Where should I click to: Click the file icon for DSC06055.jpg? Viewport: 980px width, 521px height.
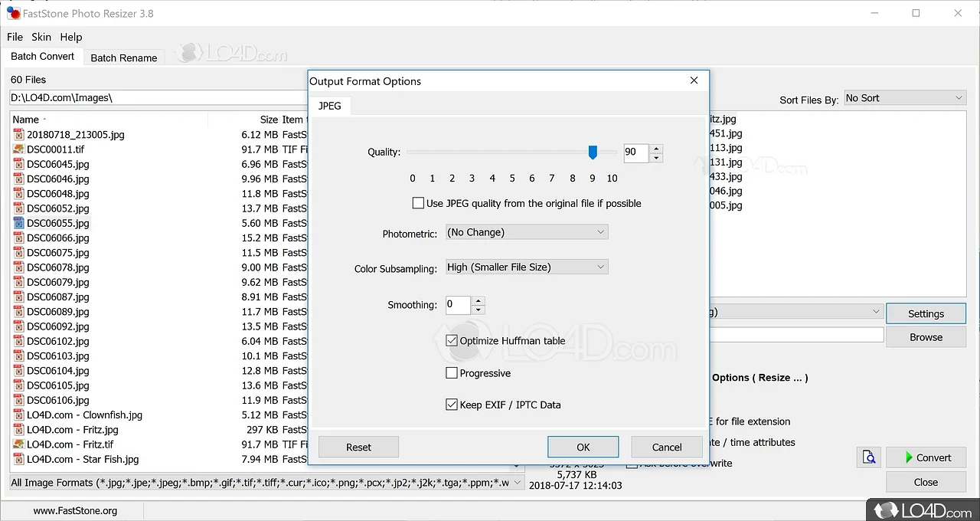19,223
